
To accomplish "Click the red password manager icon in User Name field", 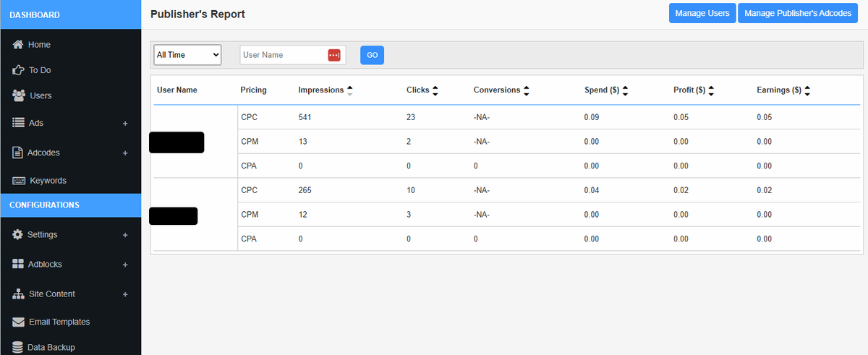I will pyautogui.click(x=333, y=55).
